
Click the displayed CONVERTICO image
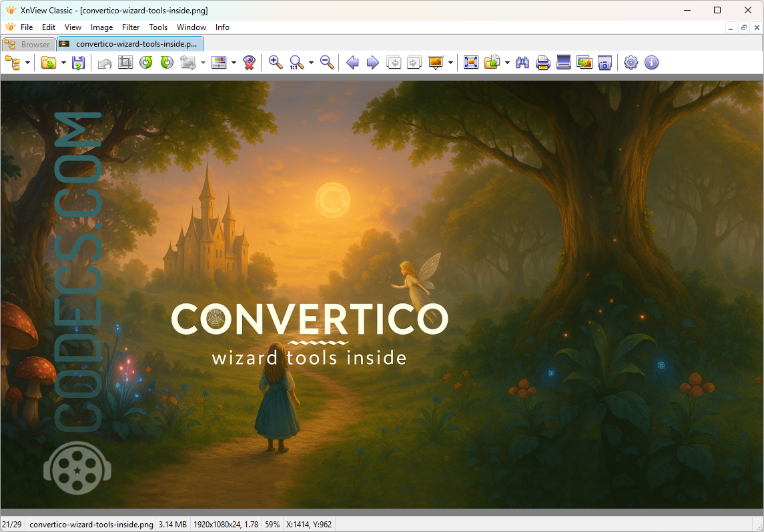click(x=382, y=295)
